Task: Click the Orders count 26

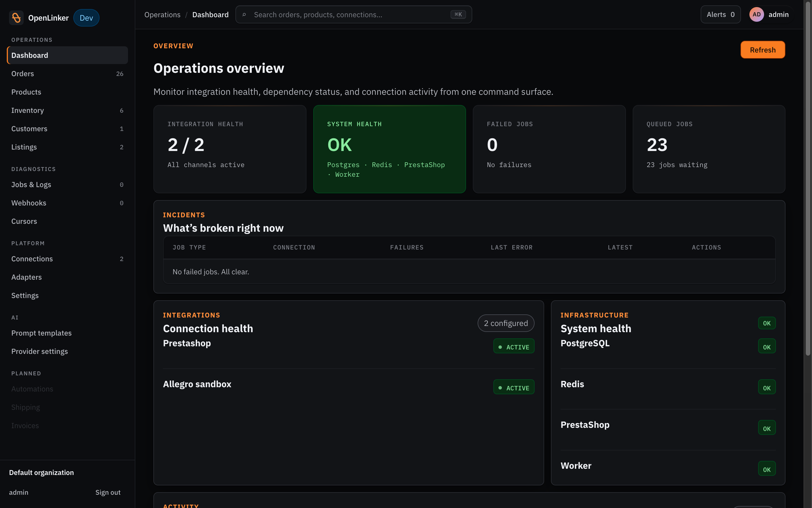Action: click(120, 74)
